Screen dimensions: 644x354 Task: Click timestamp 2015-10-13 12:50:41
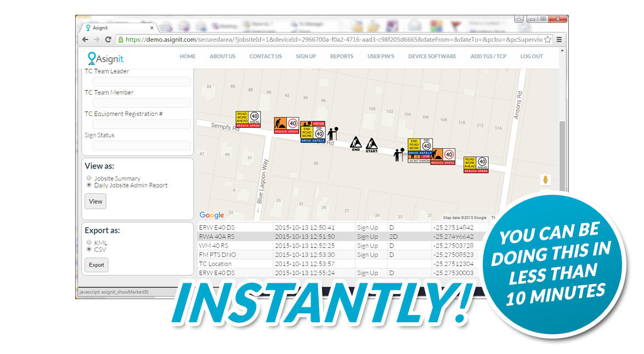(x=304, y=227)
